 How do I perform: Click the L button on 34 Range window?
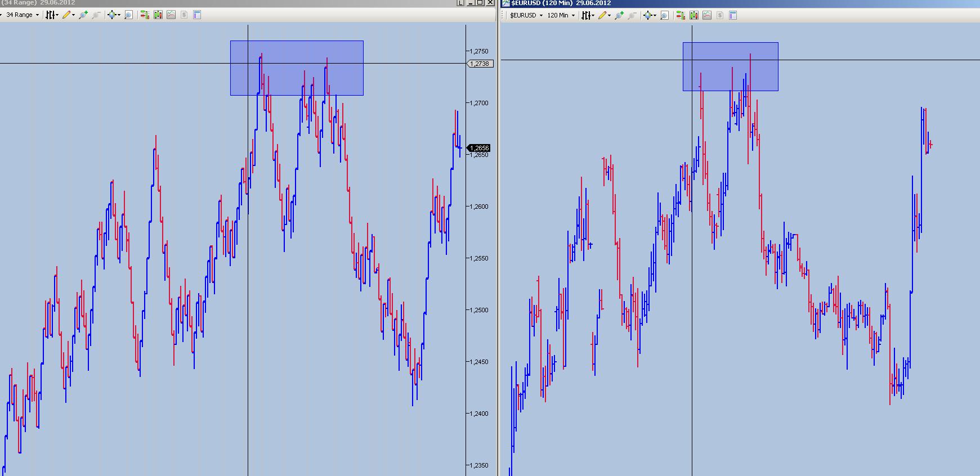(x=461, y=3)
